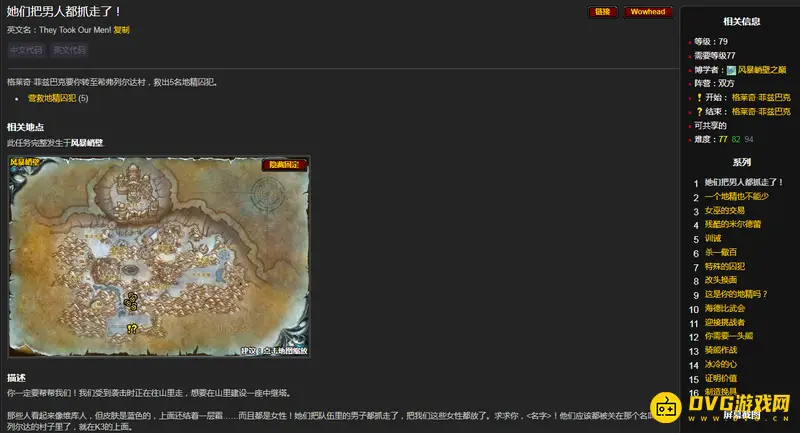Click difficulty value 82
This screenshot has width=800, height=433.
736,139
